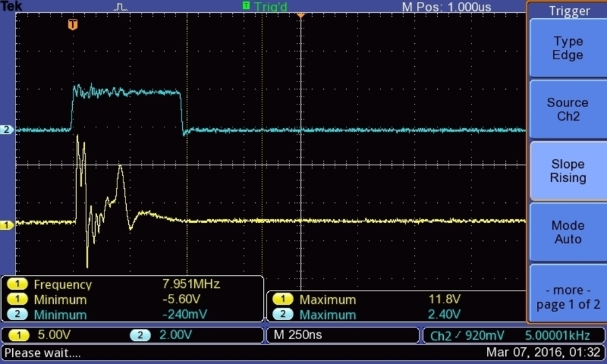Click the channel 1 Maximum label
This screenshot has width=607, height=364.
(328, 299)
